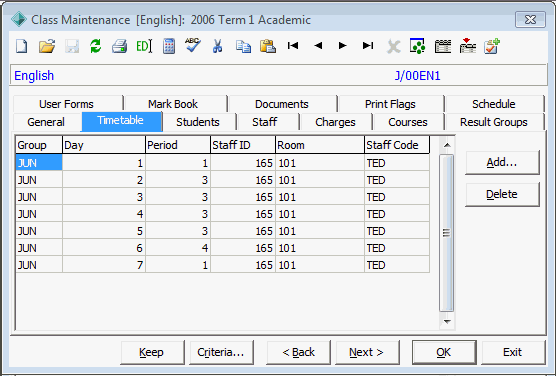556x376 pixels.
Task: Click timetable scrollbar down arrow
Action: click(447, 322)
